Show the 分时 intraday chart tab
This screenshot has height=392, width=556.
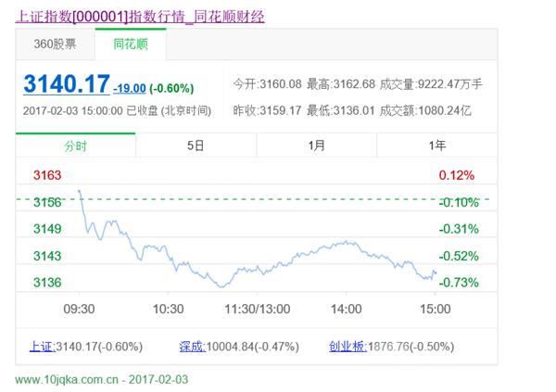pyautogui.click(x=75, y=145)
